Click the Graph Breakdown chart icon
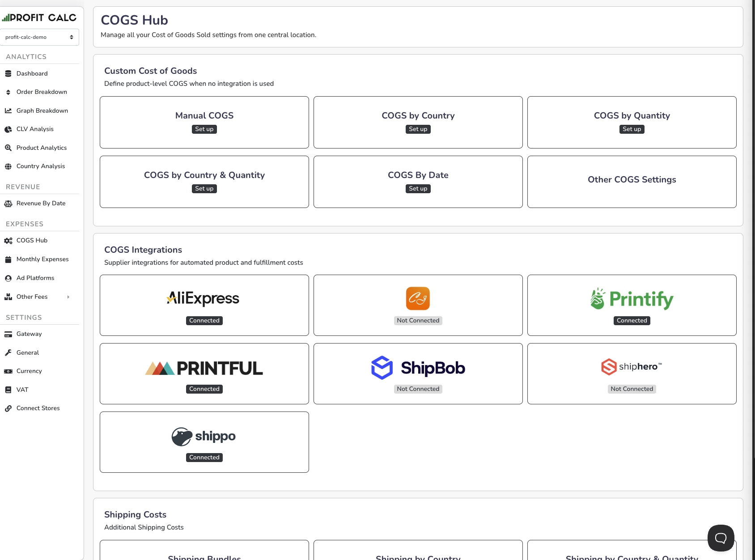Screen dimensions: 755x560 coord(8,111)
